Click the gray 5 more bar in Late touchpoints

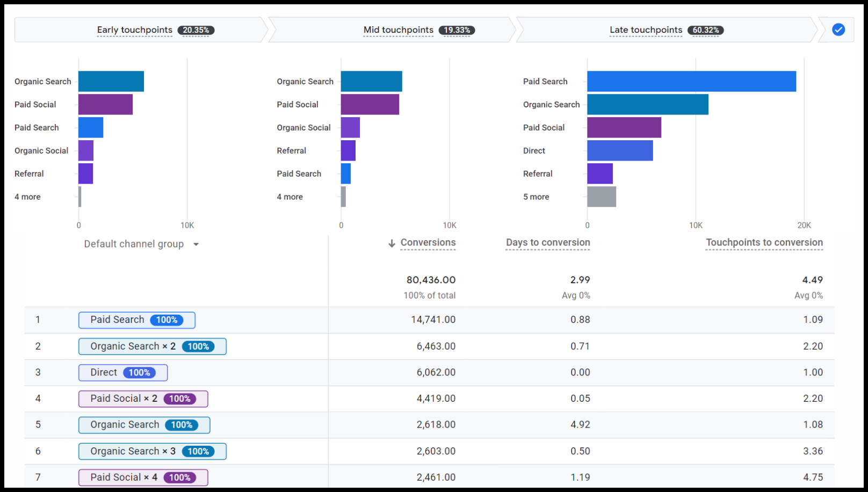602,197
